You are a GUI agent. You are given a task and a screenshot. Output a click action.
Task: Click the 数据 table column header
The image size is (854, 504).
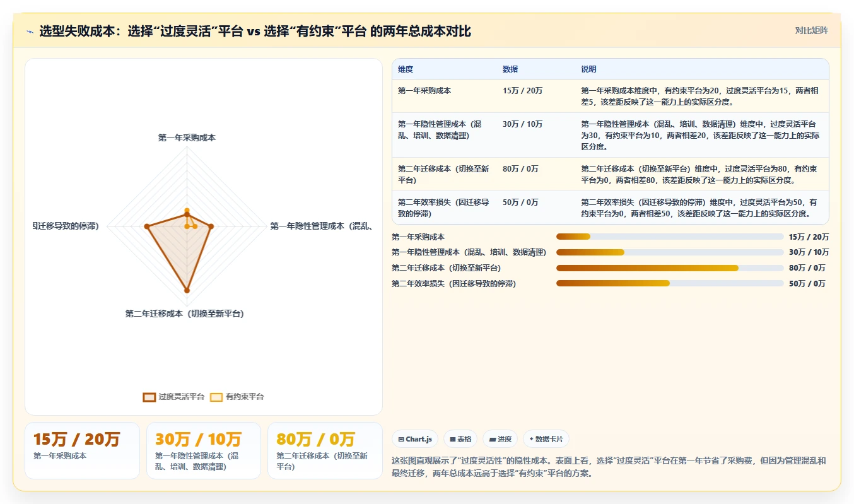point(510,69)
